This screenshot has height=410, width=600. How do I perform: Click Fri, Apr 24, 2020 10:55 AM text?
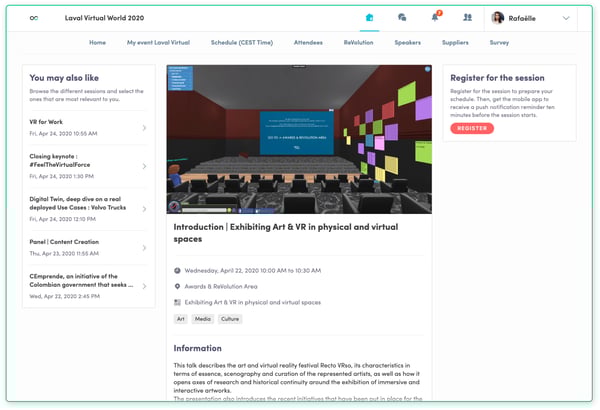[x=63, y=134]
